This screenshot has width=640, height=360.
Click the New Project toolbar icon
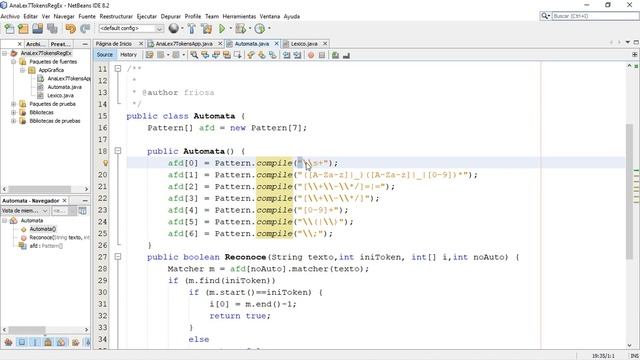point(23,29)
